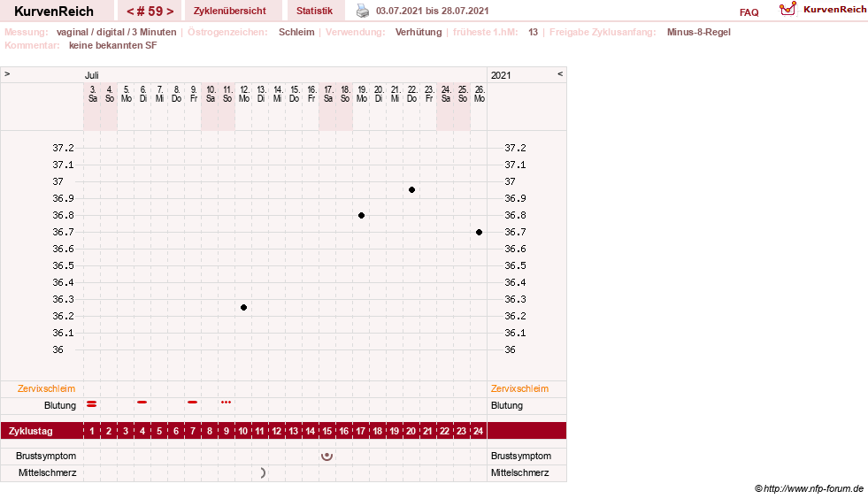
Task: Go to next cycle with the right arrow
Action: 170,12
